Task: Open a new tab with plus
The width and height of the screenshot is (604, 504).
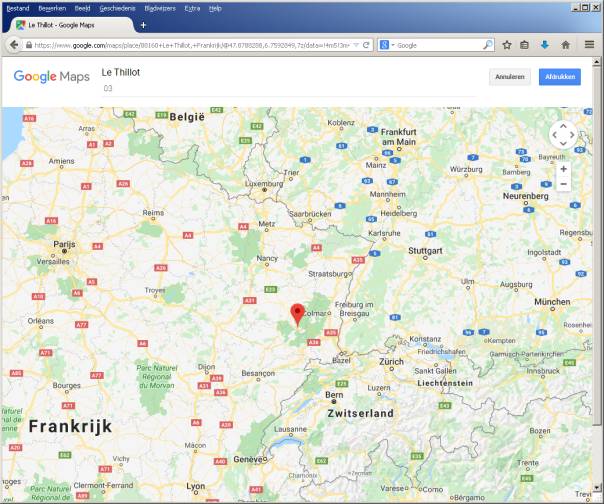Action: coord(143,25)
